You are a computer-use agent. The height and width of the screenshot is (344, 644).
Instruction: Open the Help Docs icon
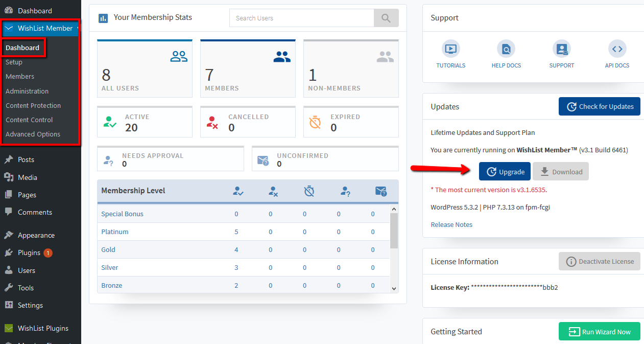tap(506, 49)
